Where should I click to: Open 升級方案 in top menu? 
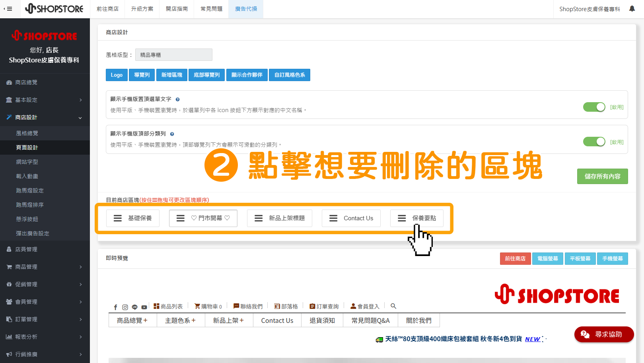[142, 9]
